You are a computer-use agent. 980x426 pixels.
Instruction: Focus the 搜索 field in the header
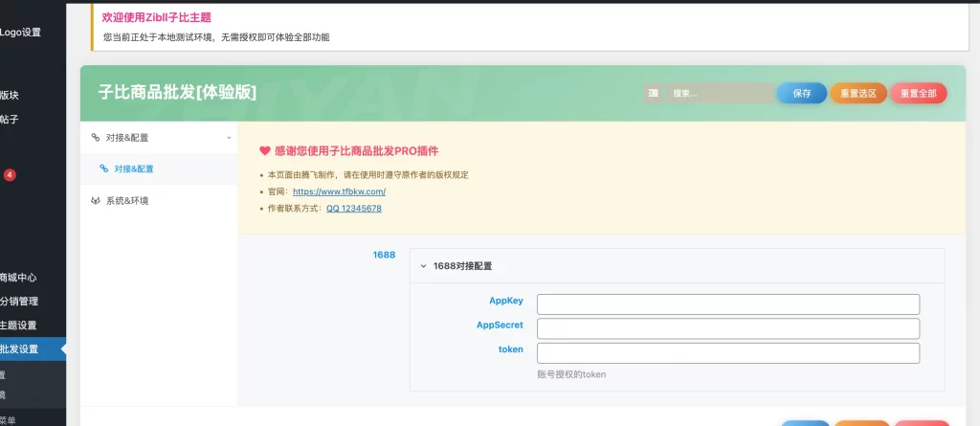720,93
